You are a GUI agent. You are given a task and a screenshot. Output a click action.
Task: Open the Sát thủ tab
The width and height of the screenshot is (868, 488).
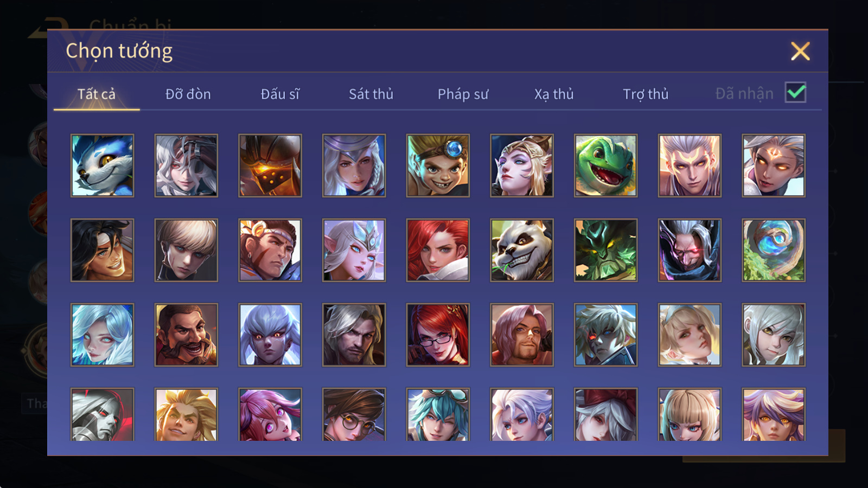[x=371, y=94]
